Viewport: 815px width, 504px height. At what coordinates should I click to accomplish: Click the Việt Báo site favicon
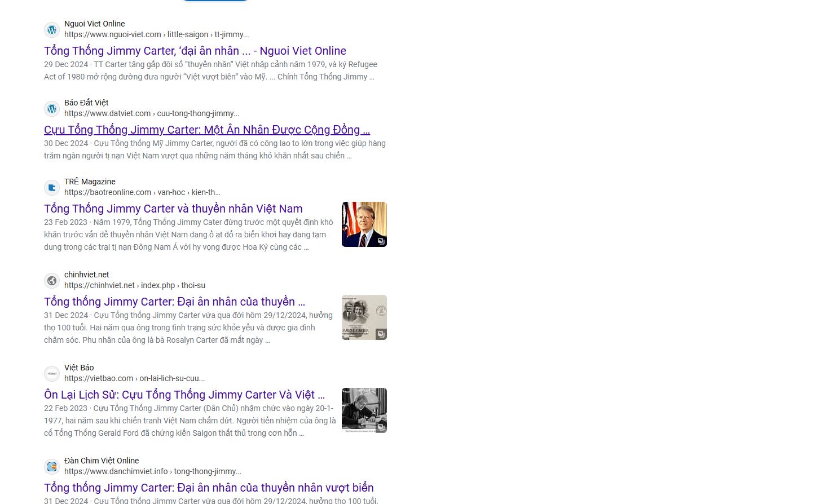pos(52,374)
